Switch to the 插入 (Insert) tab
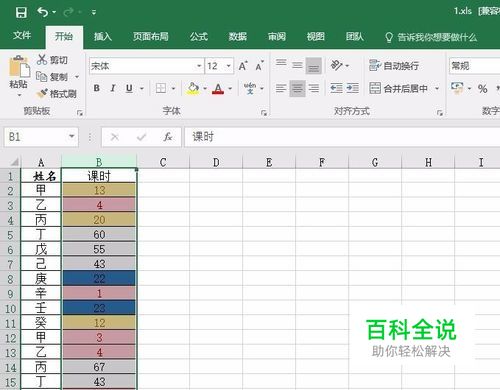Viewport: 500px width, 390px height. (103, 36)
